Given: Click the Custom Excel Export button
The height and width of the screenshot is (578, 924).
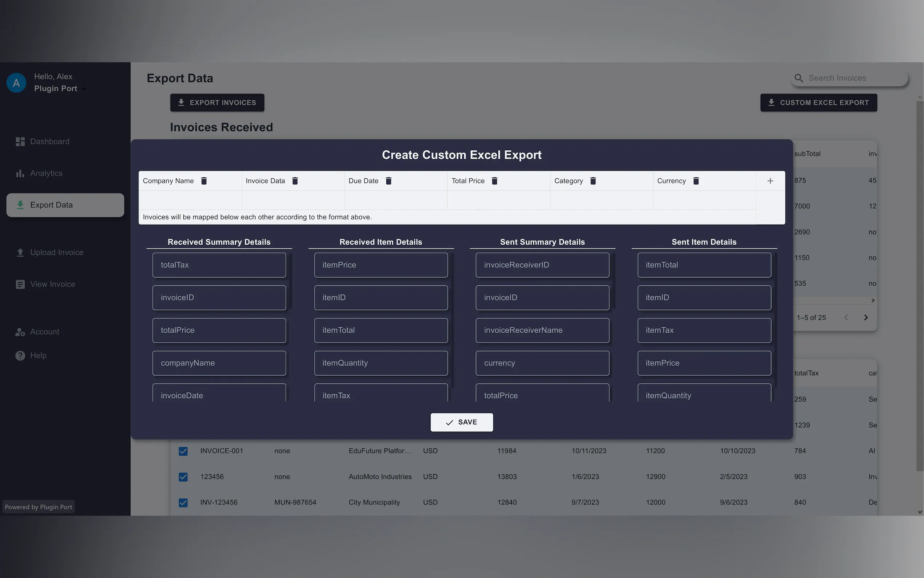Looking at the screenshot, I should pyautogui.click(x=818, y=102).
